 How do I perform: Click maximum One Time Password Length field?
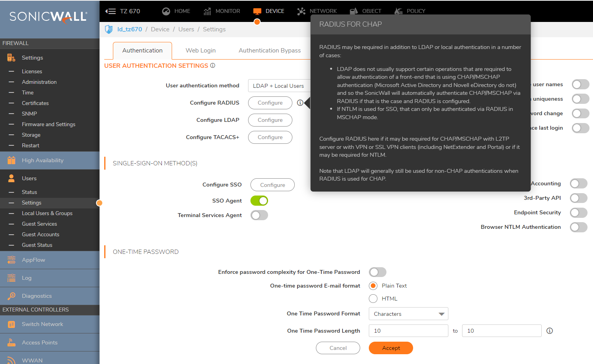[x=502, y=331]
